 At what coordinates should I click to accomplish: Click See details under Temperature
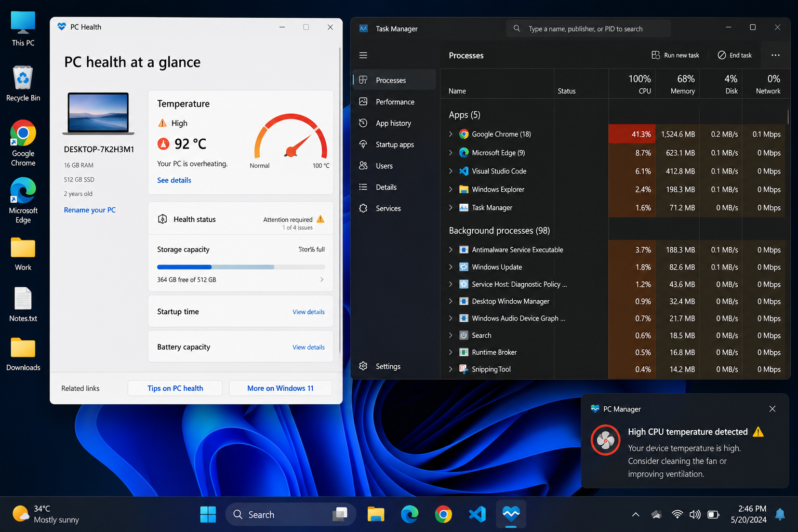click(x=174, y=180)
